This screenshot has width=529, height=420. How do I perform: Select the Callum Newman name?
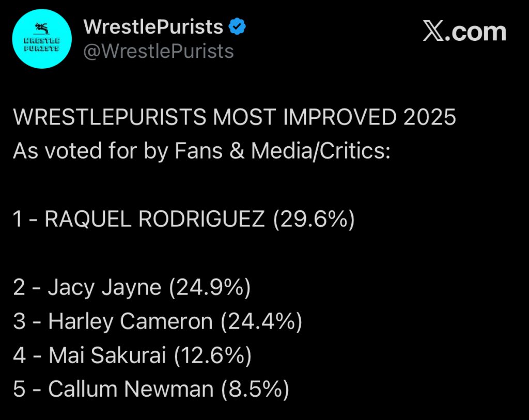coord(131,389)
